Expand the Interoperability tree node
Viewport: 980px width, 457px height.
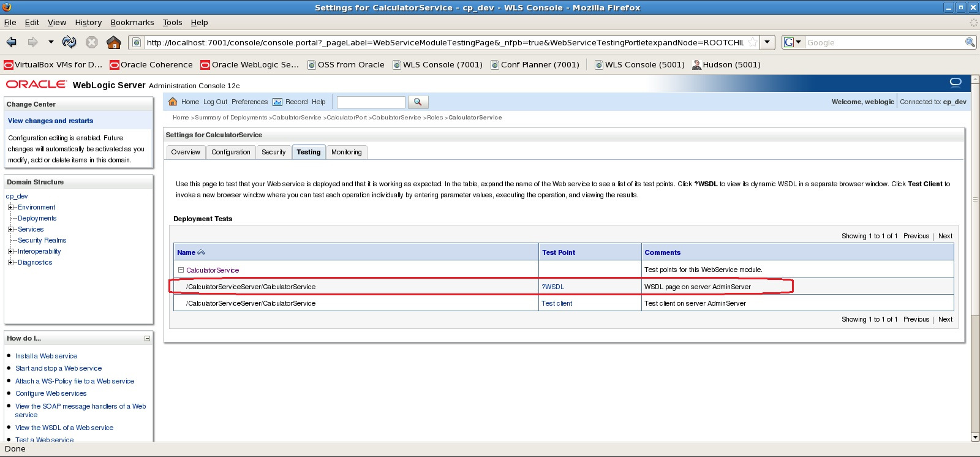tap(10, 251)
